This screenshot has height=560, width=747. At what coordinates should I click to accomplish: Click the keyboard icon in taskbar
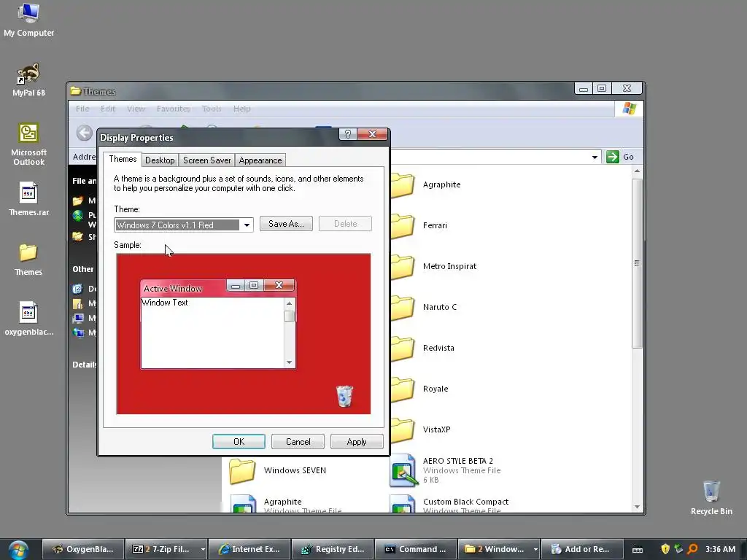point(638,550)
